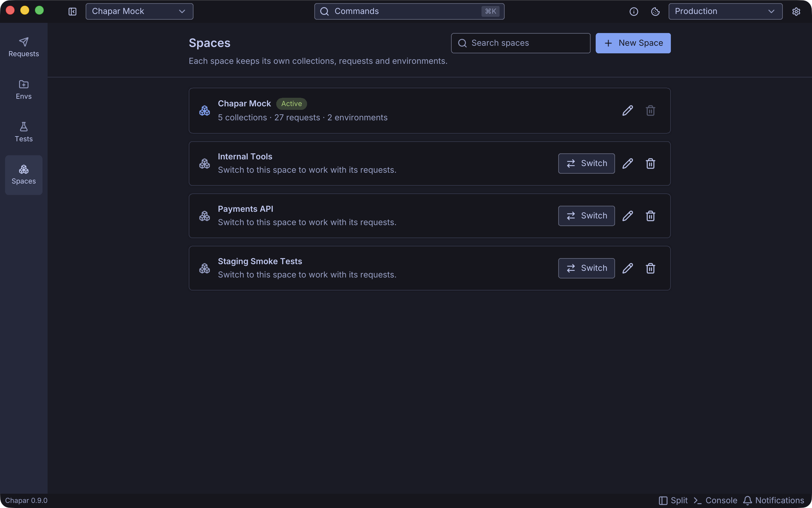Click the Spaces page heading

click(x=209, y=43)
